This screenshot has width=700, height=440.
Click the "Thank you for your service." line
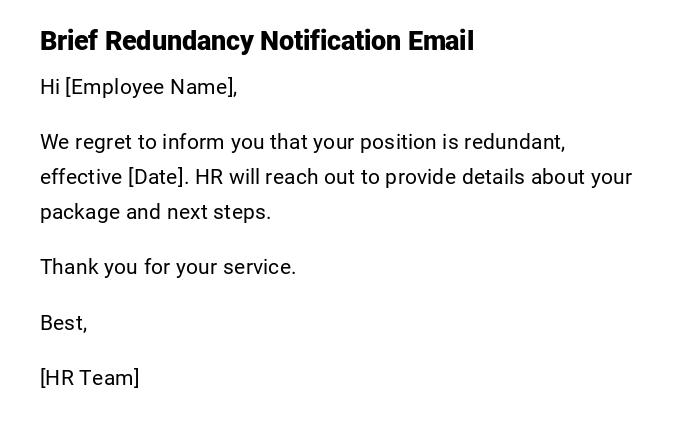click(168, 267)
